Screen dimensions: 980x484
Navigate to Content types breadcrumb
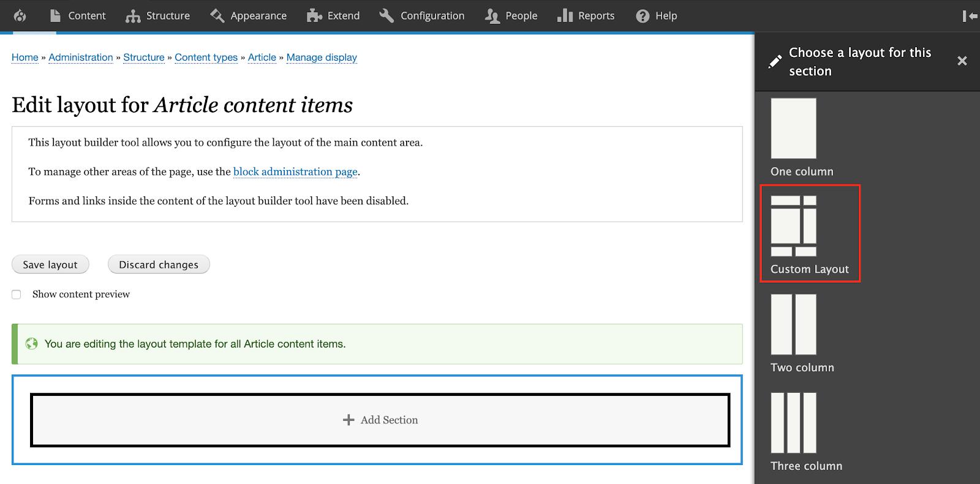(206, 58)
